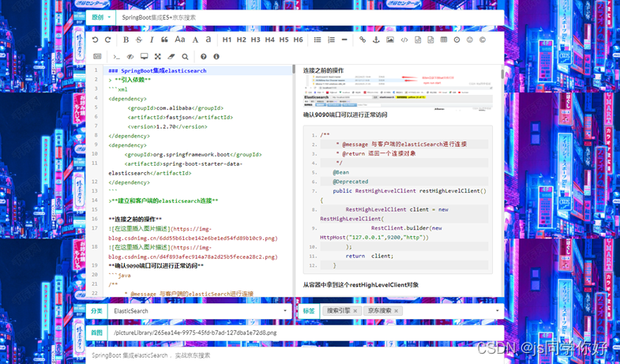Insert an H4 heading
620x364 pixels.
coord(269,39)
